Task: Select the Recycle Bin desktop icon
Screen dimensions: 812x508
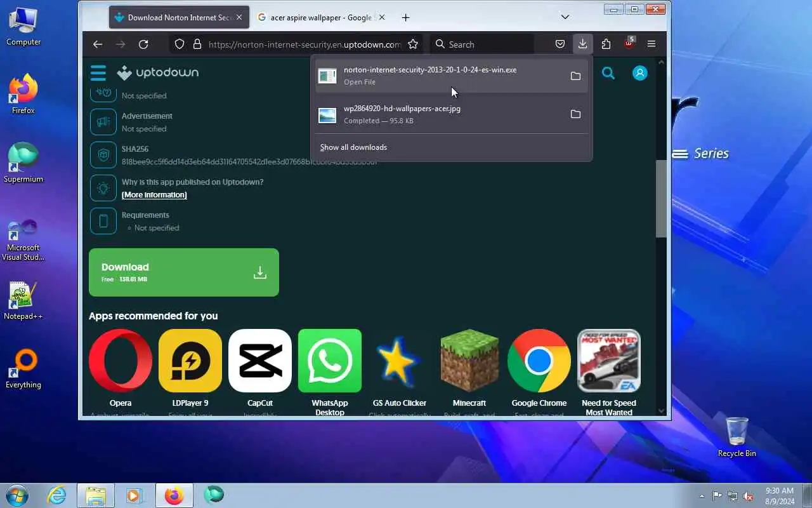Action: point(737,437)
